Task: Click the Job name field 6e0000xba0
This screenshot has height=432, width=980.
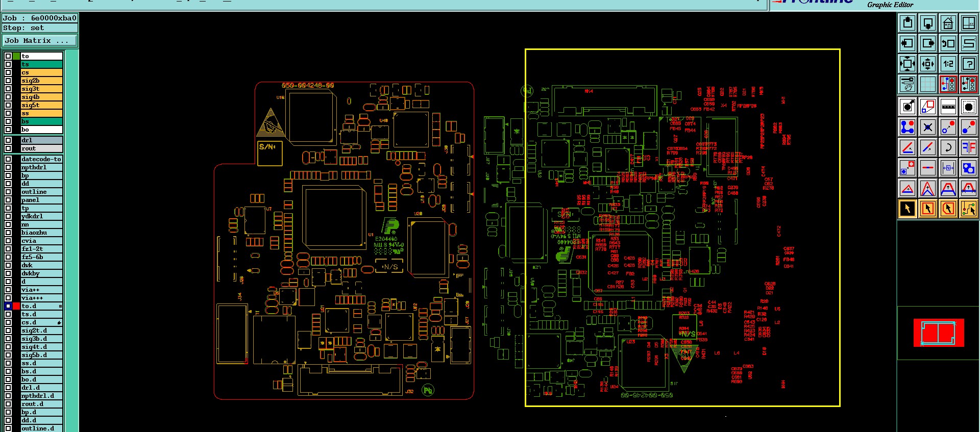Action: click(40, 18)
